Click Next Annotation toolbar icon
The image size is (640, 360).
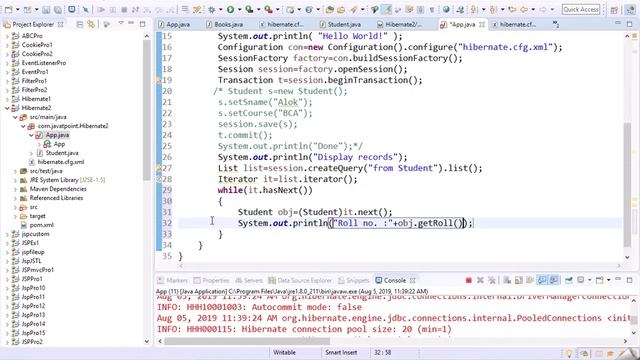click(473, 9)
